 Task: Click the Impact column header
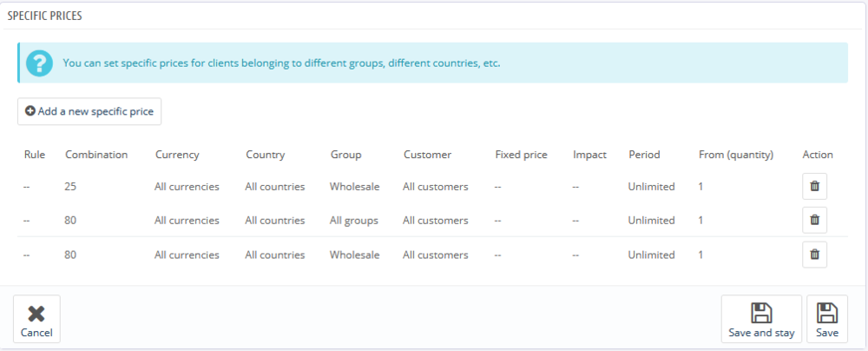(x=589, y=155)
